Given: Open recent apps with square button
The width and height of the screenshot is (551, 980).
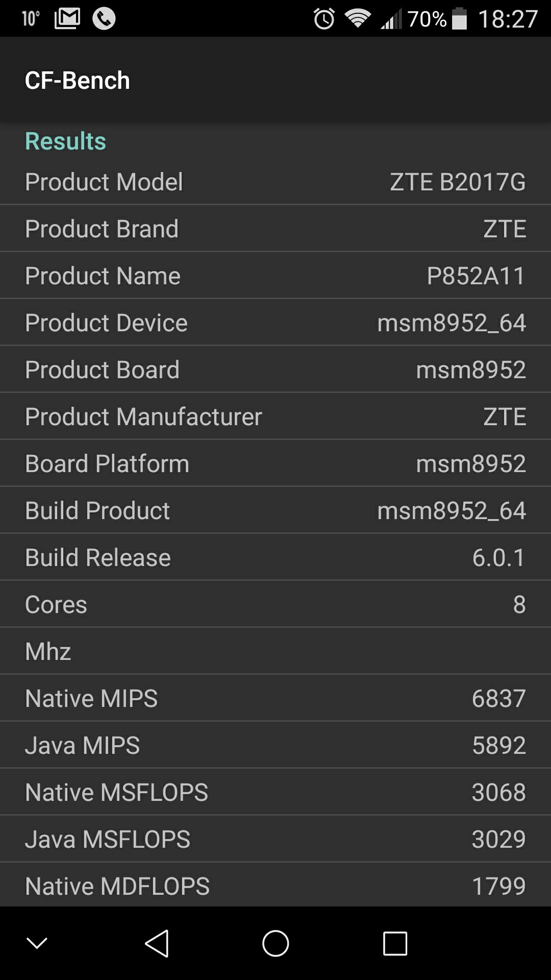Looking at the screenshot, I should pos(395,943).
